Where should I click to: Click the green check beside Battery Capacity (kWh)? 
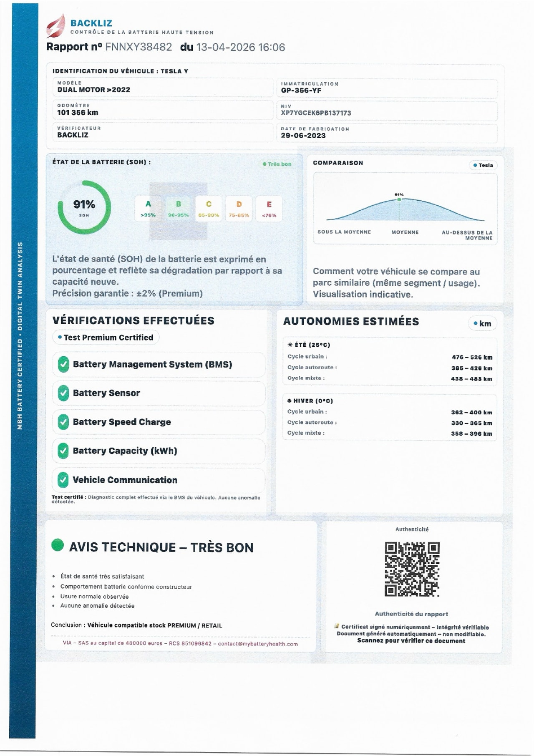point(63,451)
